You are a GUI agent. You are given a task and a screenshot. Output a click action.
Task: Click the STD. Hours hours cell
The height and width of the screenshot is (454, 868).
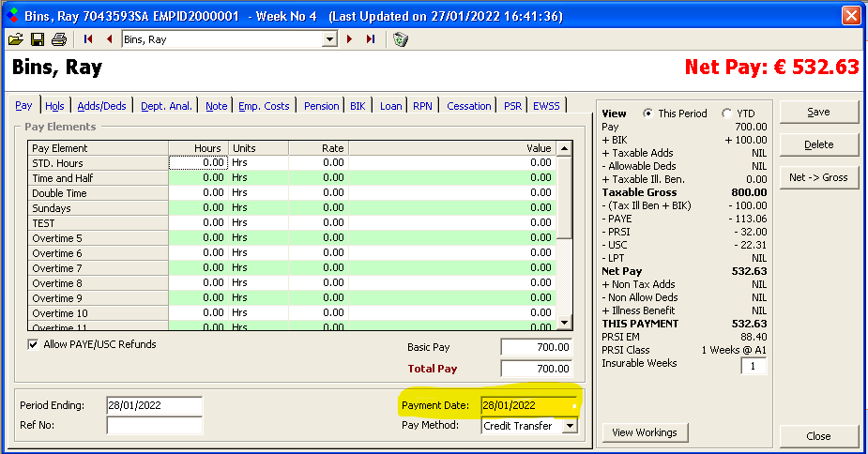click(197, 163)
